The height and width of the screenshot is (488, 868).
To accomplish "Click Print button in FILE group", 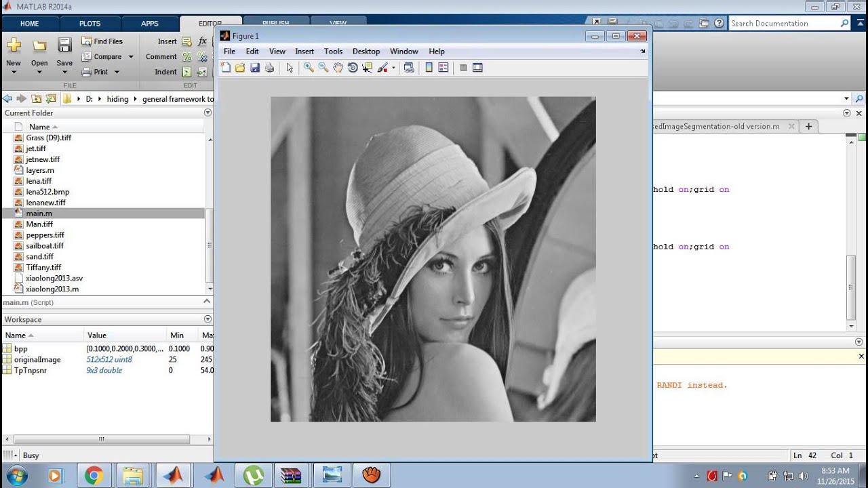I will point(96,72).
